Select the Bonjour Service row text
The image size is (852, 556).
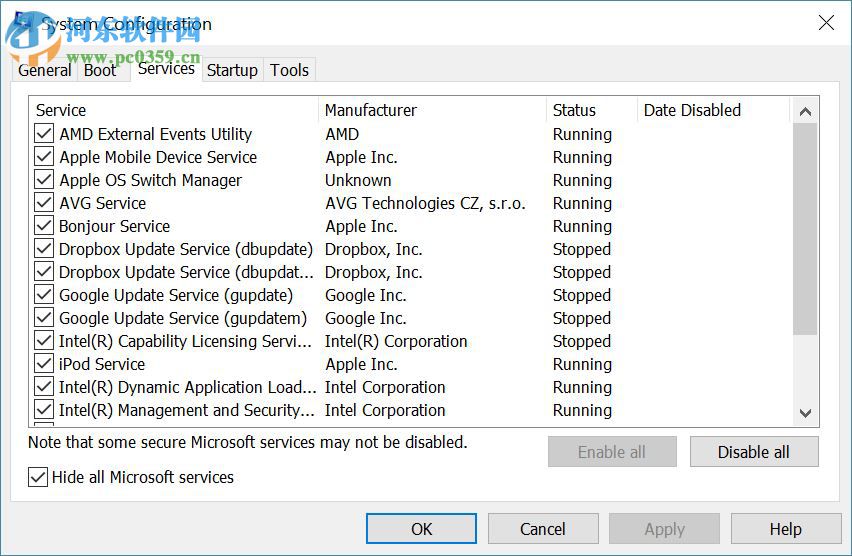tap(114, 226)
